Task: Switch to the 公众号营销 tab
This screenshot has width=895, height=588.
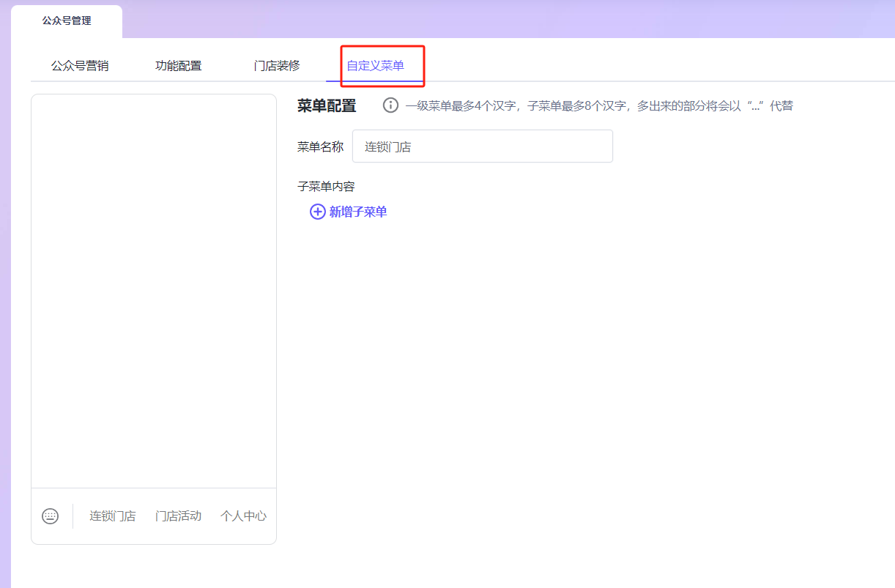Action: (80, 66)
